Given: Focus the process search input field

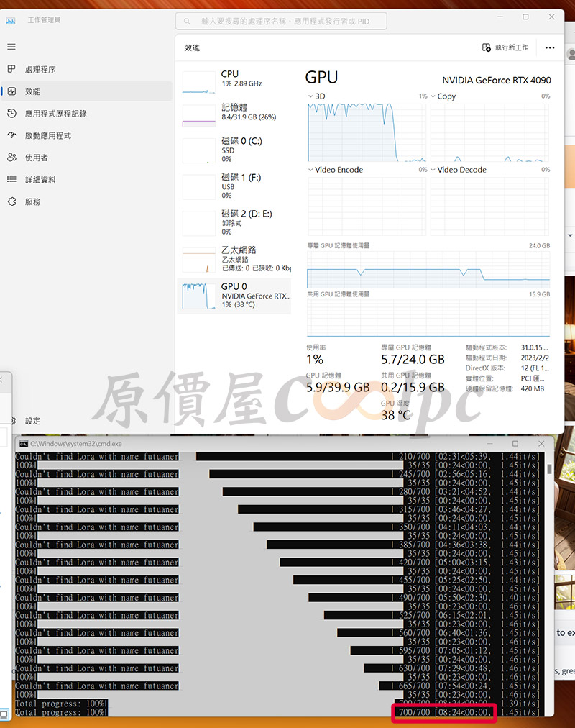Looking at the screenshot, I should (x=281, y=21).
